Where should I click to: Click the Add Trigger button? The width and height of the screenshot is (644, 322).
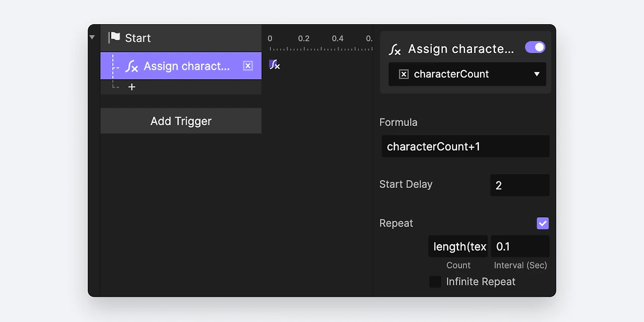(181, 121)
